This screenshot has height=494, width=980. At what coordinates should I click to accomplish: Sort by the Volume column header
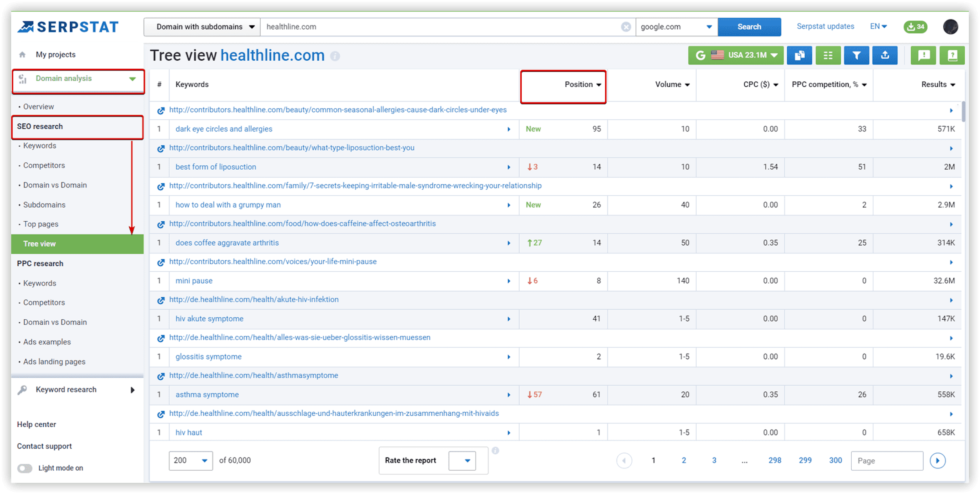tap(672, 85)
